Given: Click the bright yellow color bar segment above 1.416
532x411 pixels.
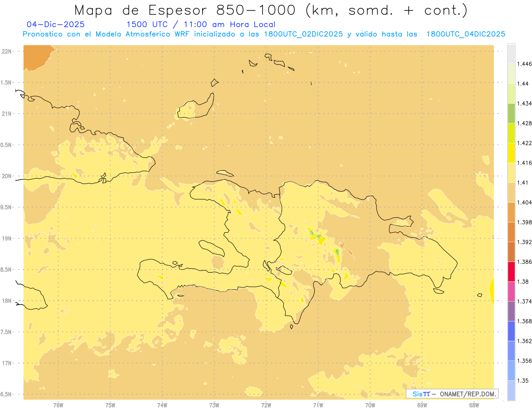Looking at the screenshot, I should point(511,153).
